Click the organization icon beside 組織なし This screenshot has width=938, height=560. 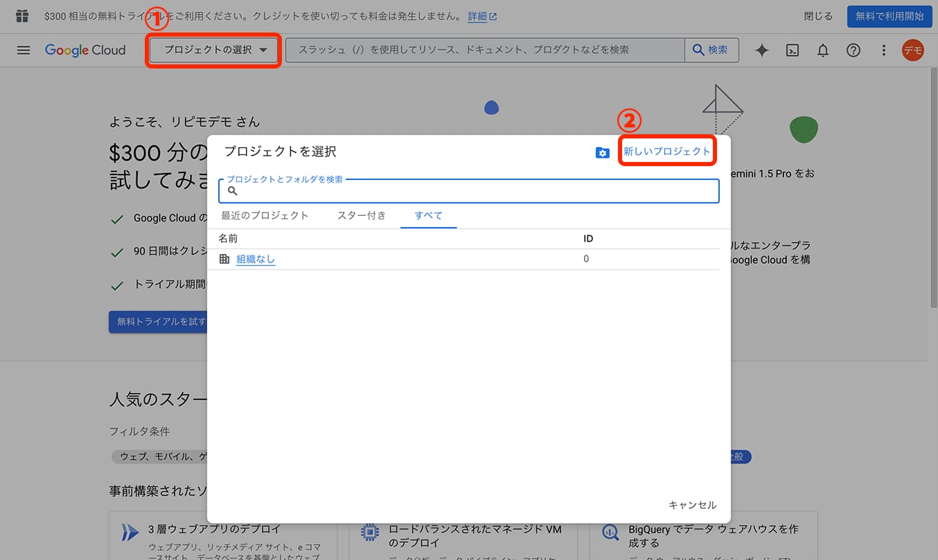[x=224, y=259]
